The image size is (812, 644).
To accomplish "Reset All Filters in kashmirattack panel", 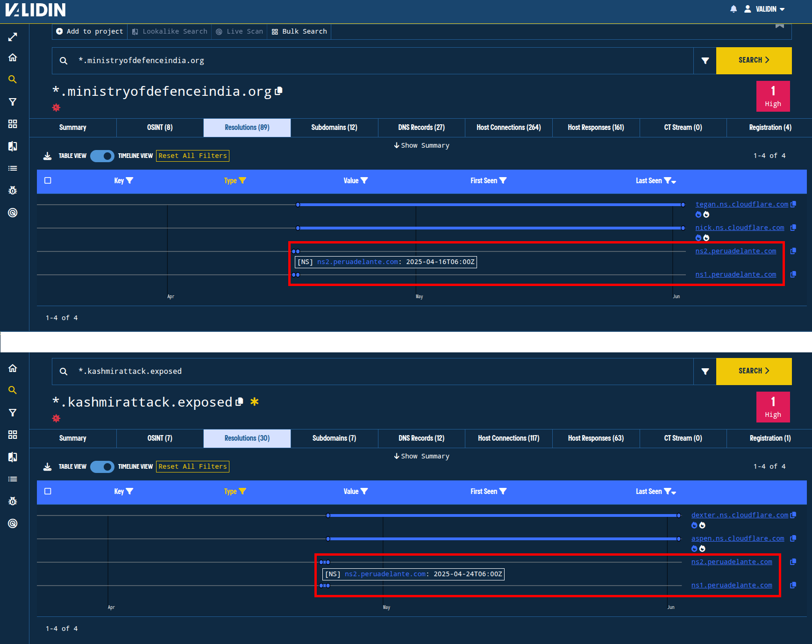I will click(192, 466).
